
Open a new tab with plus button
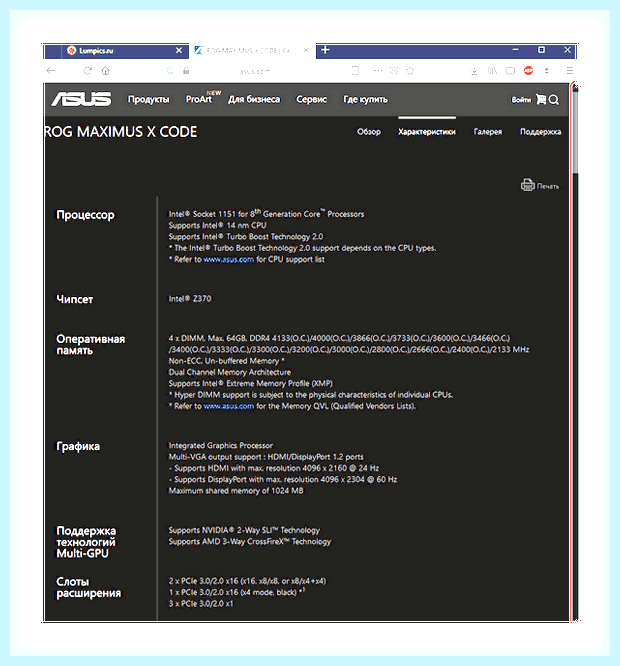point(325,50)
